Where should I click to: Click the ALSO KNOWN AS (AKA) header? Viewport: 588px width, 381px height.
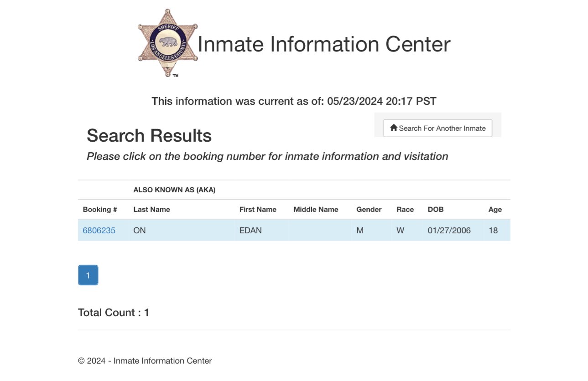[x=174, y=190]
